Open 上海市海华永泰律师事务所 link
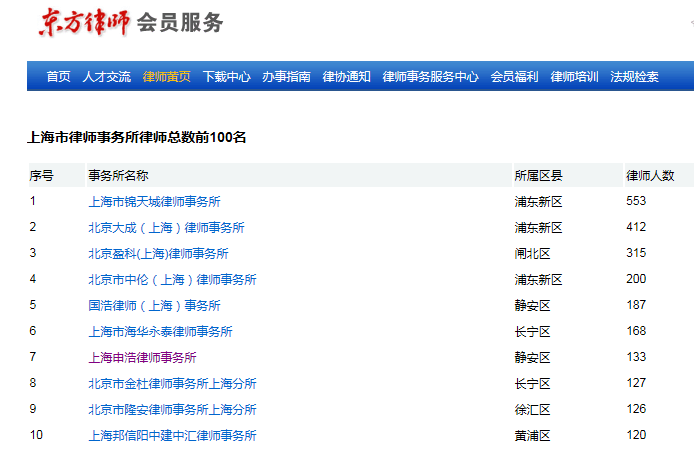Image resolution: width=694 pixels, height=453 pixels. pyautogui.click(x=160, y=332)
